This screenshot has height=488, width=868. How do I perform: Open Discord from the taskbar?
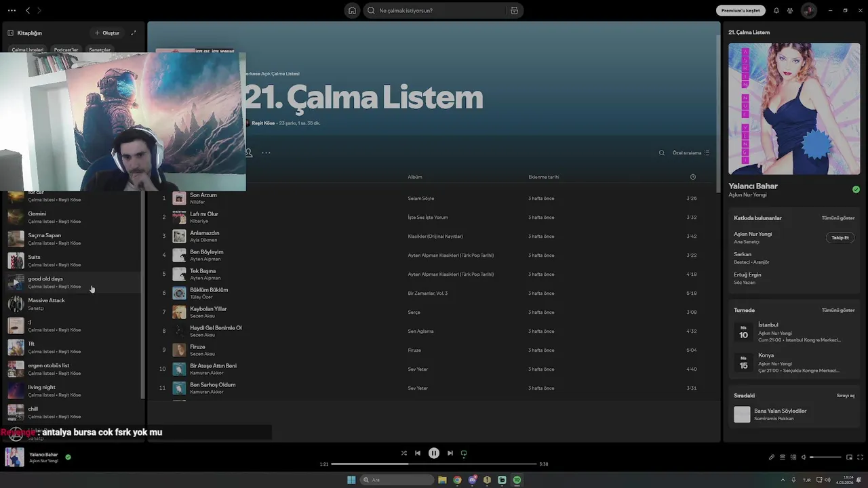tap(473, 480)
